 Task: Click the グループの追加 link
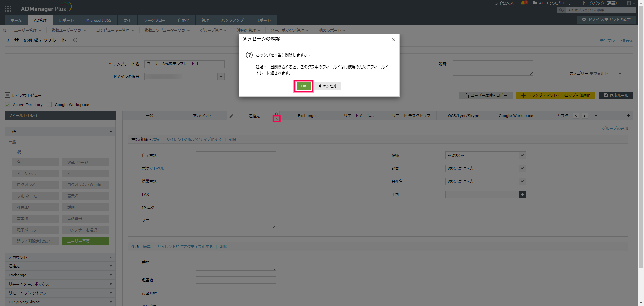point(615,128)
